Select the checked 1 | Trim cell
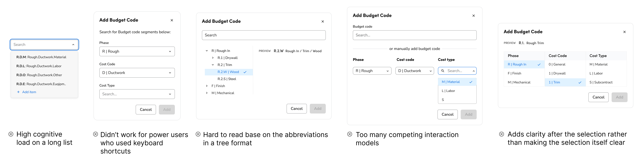Viewport: 644px width, 162px height. [565, 82]
